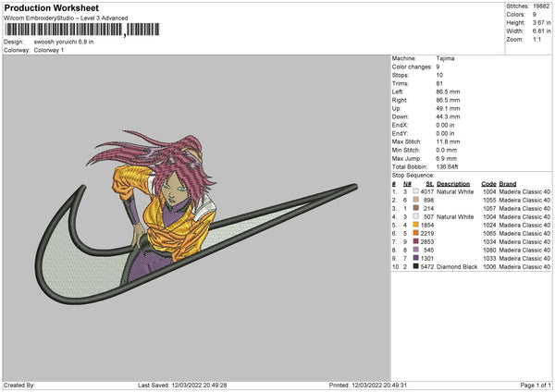This screenshot has width=555, height=392.
Task: Click the 'Created By:' footer label
Action: pyautogui.click(x=19, y=385)
